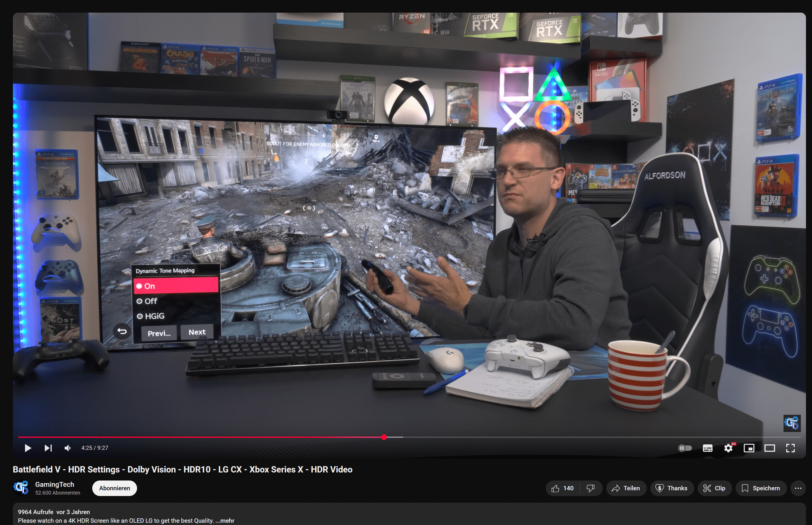Click the Abonnieren subscribe button

pyautogui.click(x=115, y=488)
